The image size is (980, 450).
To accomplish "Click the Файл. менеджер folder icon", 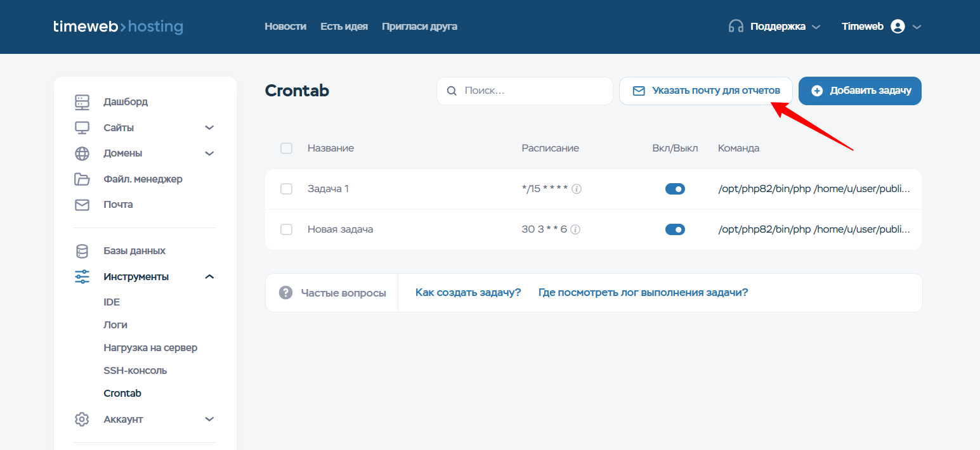I will click(x=82, y=179).
